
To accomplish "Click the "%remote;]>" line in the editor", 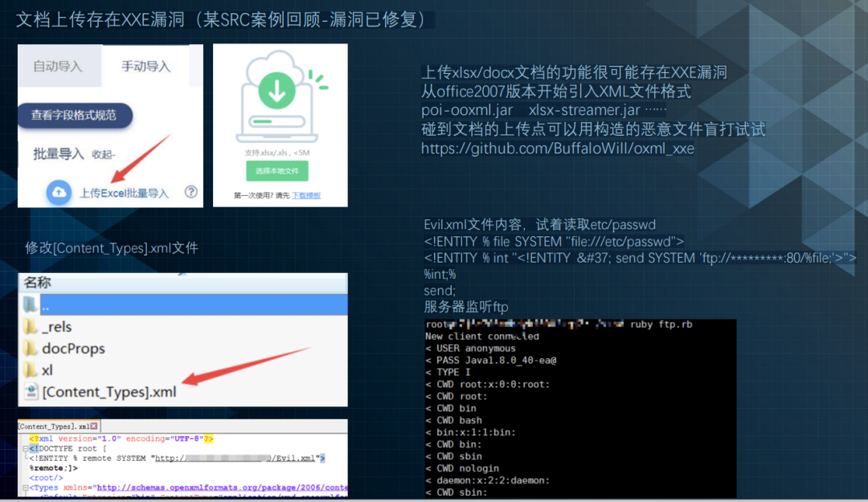I will pos(53,468).
